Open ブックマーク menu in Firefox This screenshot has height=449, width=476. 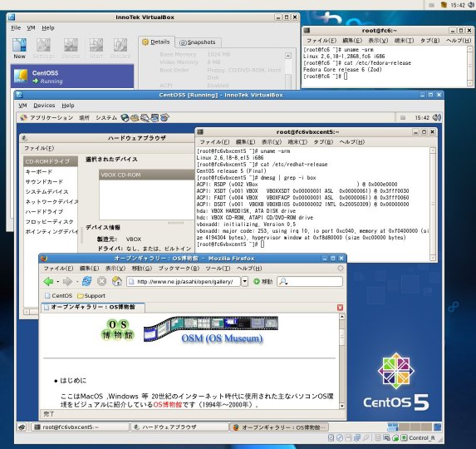pos(179,269)
